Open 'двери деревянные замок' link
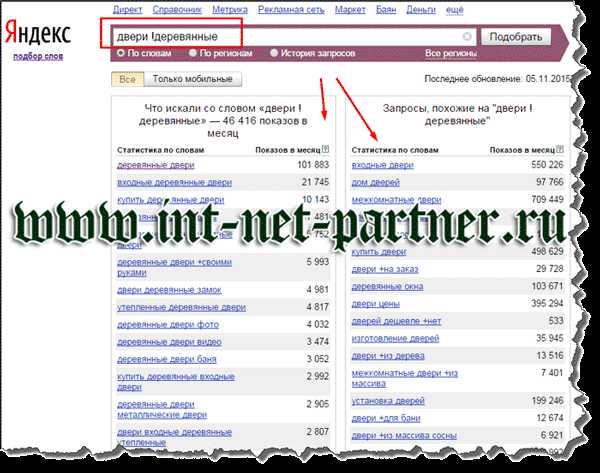Image resolution: width=600 pixels, height=473 pixels. point(169,290)
